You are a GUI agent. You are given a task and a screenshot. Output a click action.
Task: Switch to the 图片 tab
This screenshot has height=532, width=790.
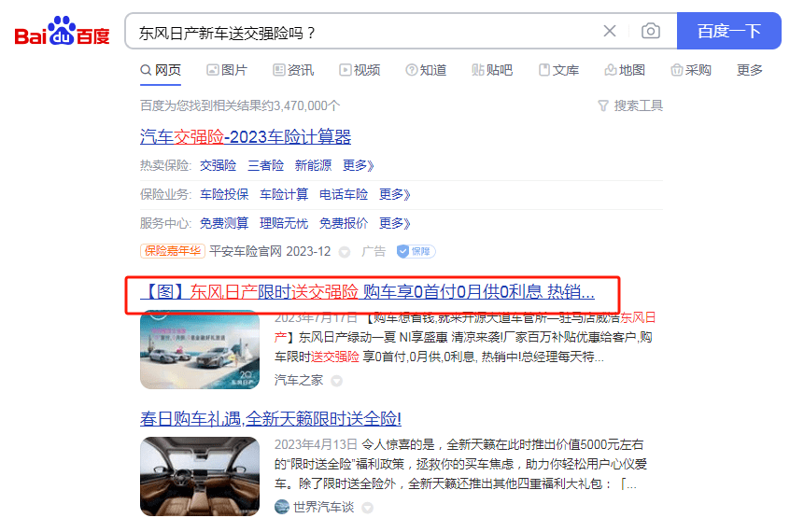[x=227, y=70]
